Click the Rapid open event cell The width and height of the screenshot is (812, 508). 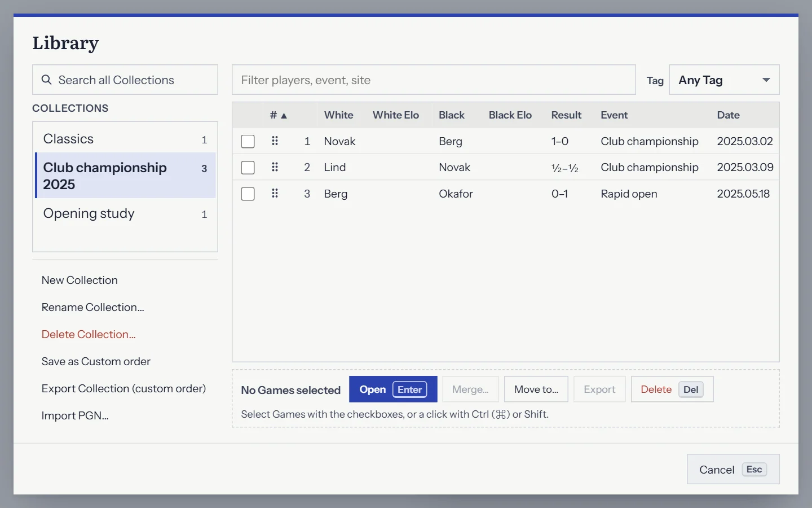pyautogui.click(x=629, y=194)
